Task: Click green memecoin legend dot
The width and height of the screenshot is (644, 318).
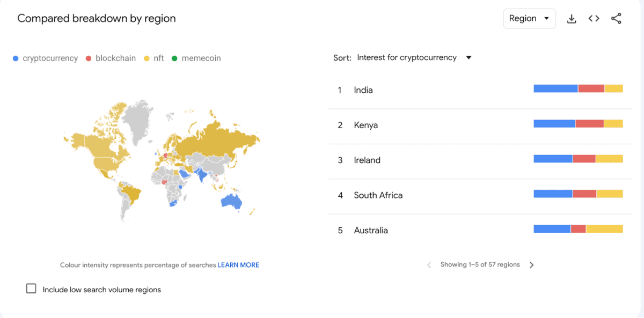Action: pyautogui.click(x=174, y=58)
